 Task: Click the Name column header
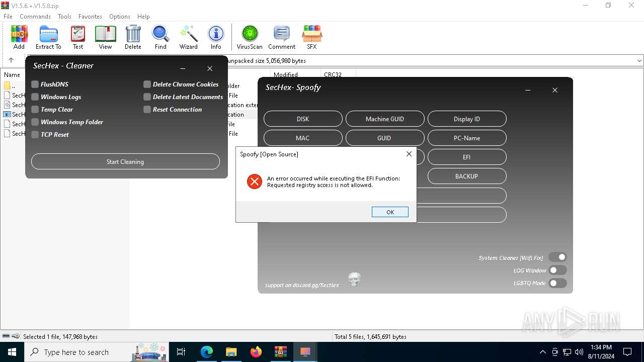coord(12,74)
